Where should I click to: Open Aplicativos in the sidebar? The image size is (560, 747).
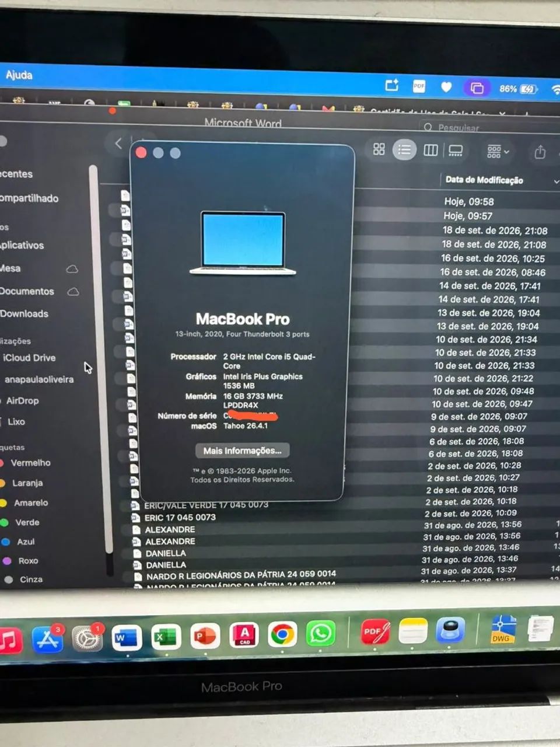[x=22, y=245]
